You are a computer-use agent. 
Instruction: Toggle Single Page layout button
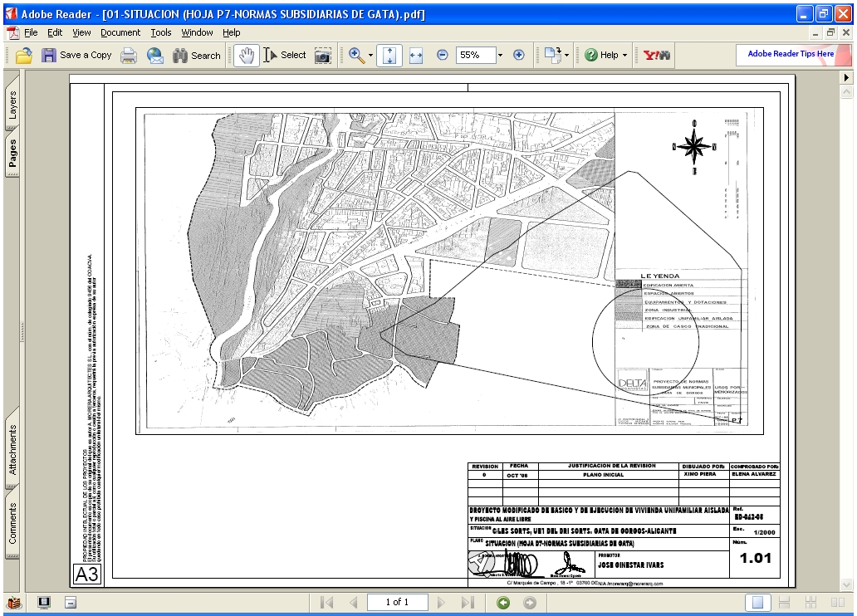pyautogui.click(x=756, y=602)
